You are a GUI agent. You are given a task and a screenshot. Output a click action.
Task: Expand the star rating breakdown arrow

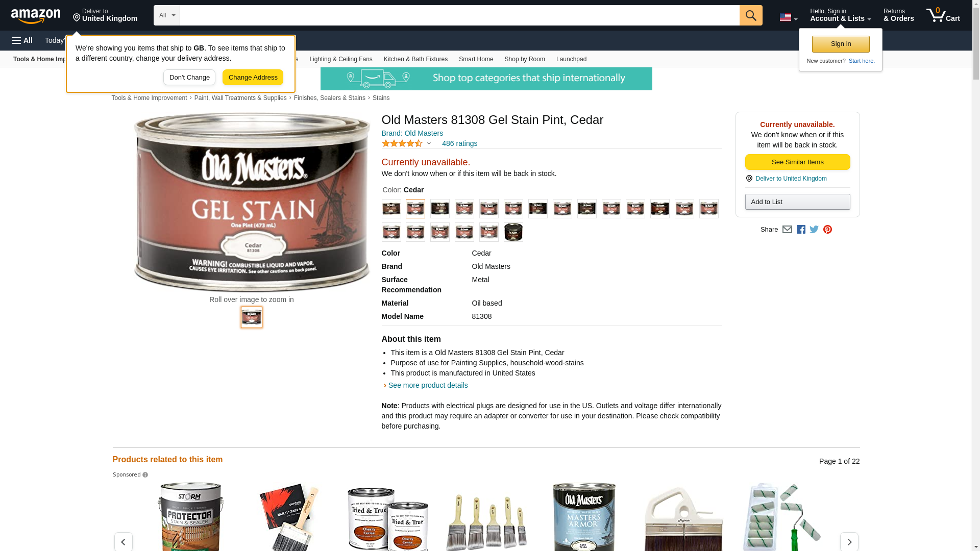(429, 143)
